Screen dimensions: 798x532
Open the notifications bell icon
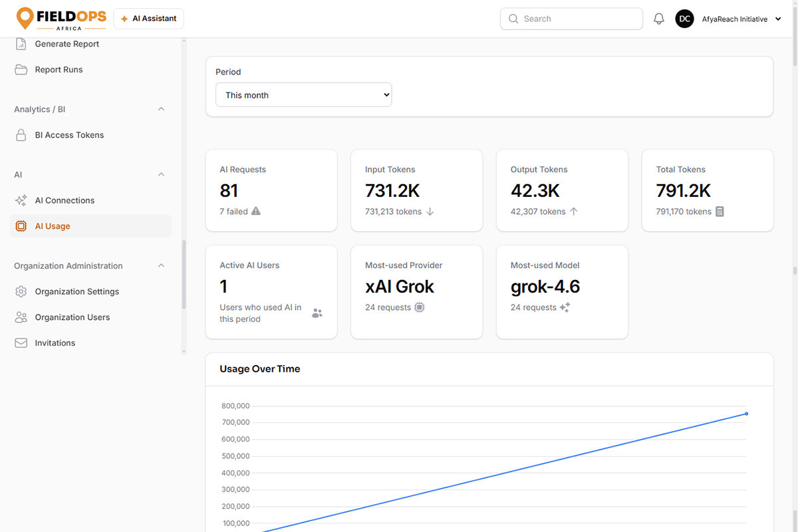click(659, 19)
